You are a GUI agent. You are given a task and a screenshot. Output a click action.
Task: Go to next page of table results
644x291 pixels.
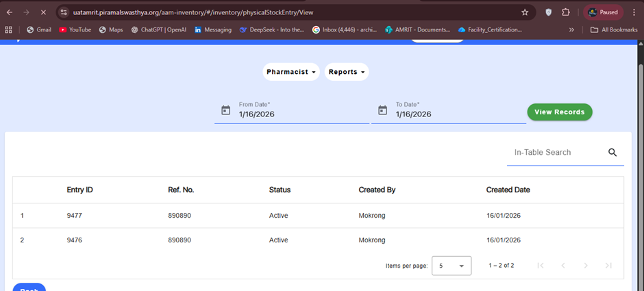tap(586, 266)
